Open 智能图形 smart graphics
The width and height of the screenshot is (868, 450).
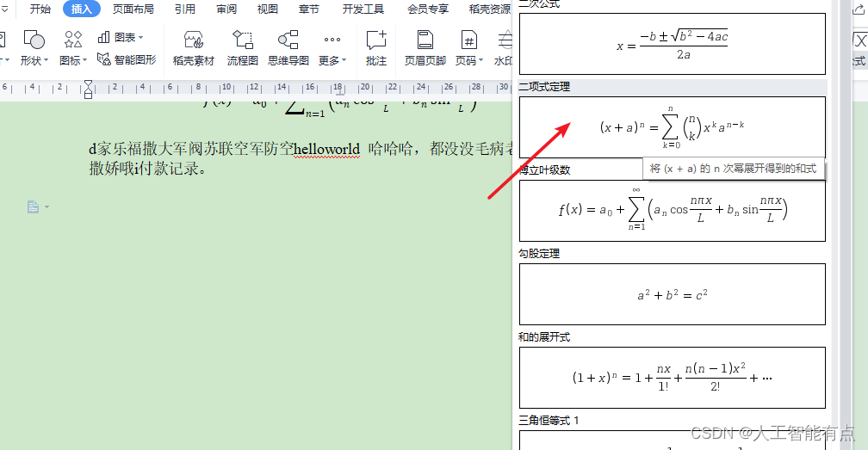[127, 59]
